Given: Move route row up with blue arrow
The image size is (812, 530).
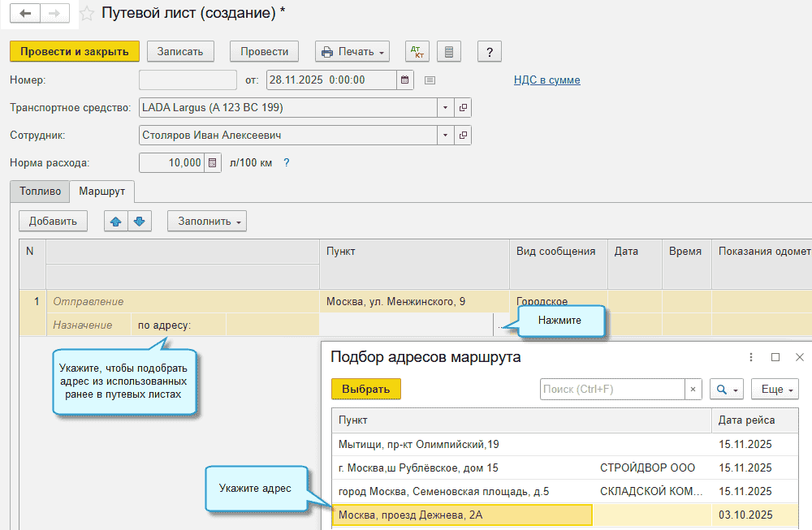Looking at the screenshot, I should (x=116, y=222).
